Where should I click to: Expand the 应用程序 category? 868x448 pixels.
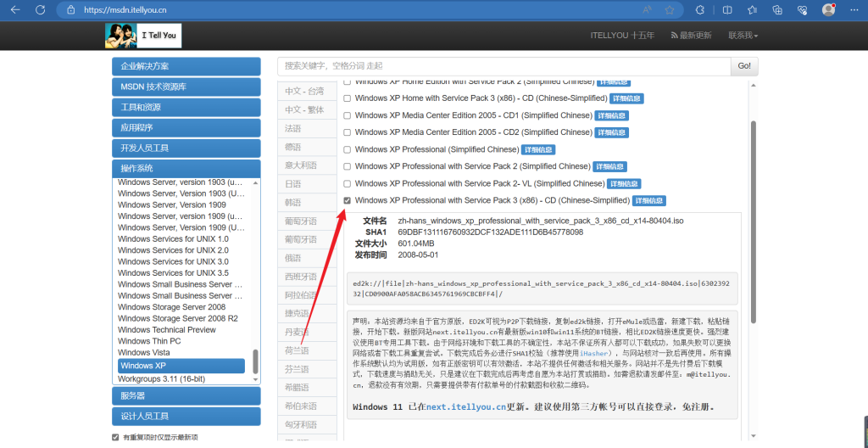click(x=186, y=128)
